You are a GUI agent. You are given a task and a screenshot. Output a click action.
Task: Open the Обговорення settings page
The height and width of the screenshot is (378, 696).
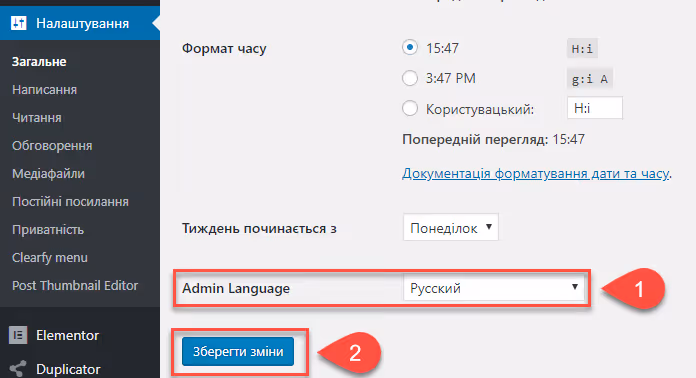click(x=52, y=146)
